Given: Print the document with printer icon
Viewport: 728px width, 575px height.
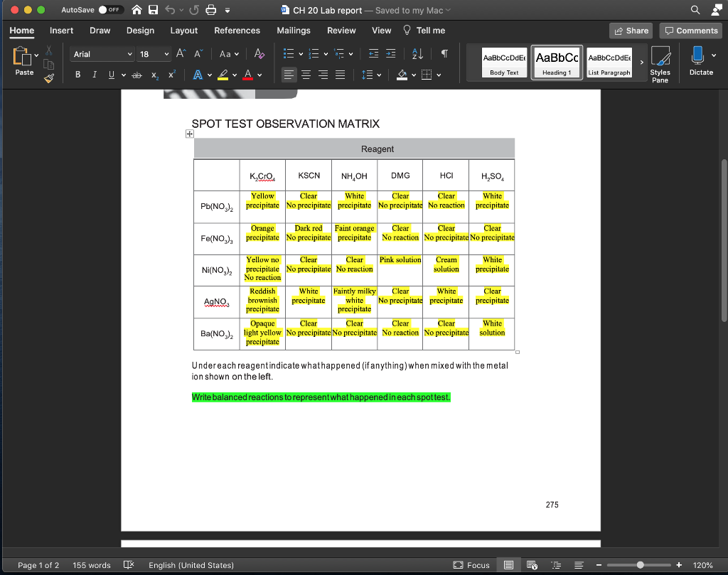Looking at the screenshot, I should click(x=210, y=10).
